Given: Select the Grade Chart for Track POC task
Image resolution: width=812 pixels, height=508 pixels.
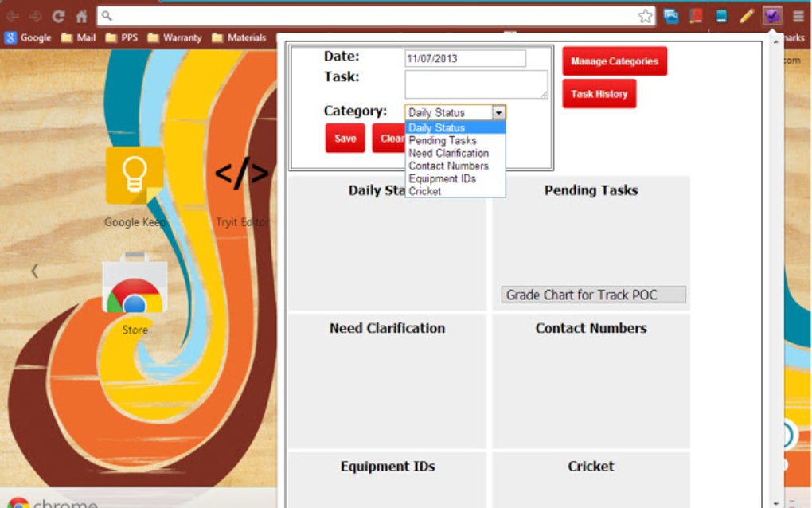Looking at the screenshot, I should click(x=593, y=295).
